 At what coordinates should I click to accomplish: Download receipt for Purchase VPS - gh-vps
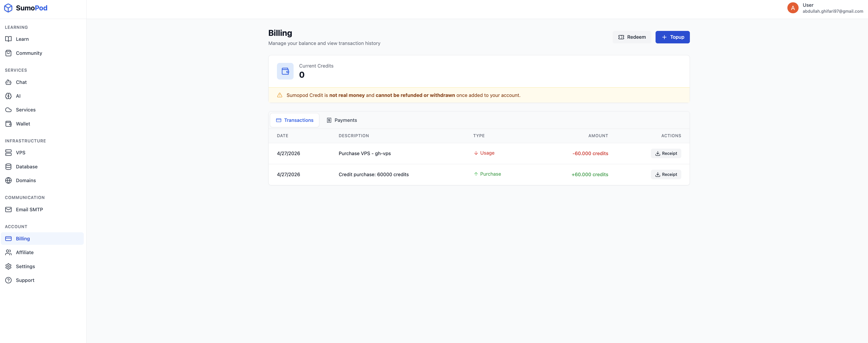(666, 153)
